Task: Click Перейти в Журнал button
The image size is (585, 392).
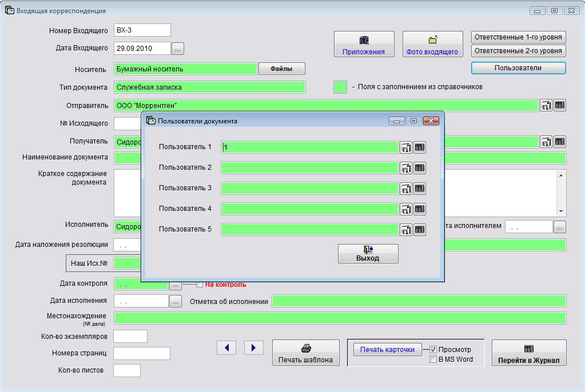Action: pos(529,353)
